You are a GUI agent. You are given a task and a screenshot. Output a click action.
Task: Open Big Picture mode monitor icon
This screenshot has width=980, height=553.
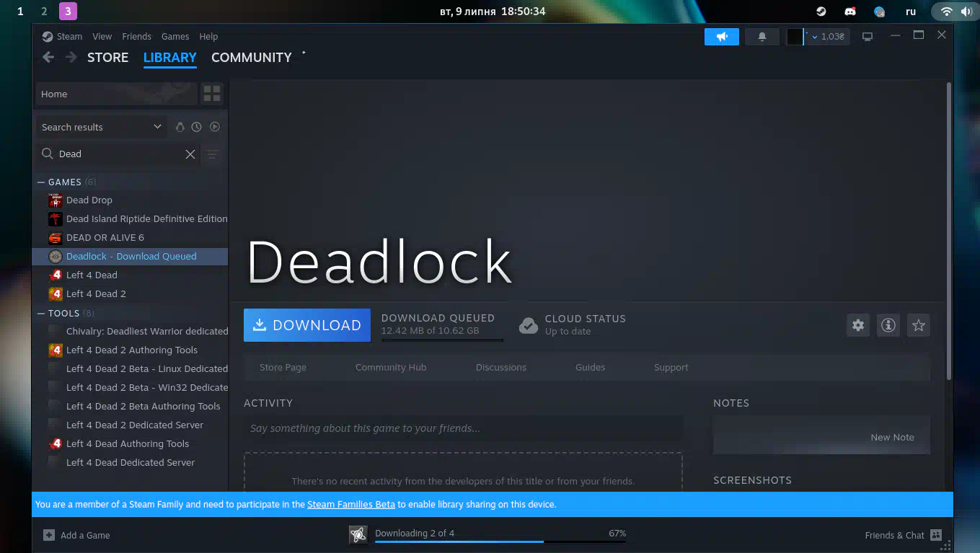pos(868,37)
